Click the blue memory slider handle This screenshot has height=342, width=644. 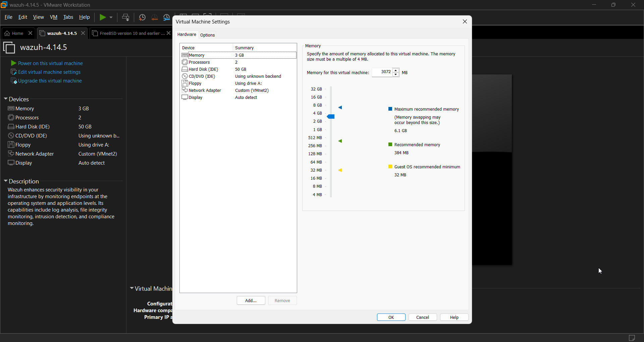pyautogui.click(x=331, y=117)
